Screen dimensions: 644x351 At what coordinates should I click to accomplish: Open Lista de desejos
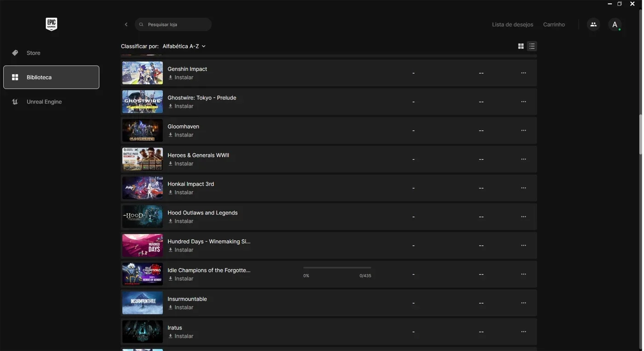click(512, 24)
